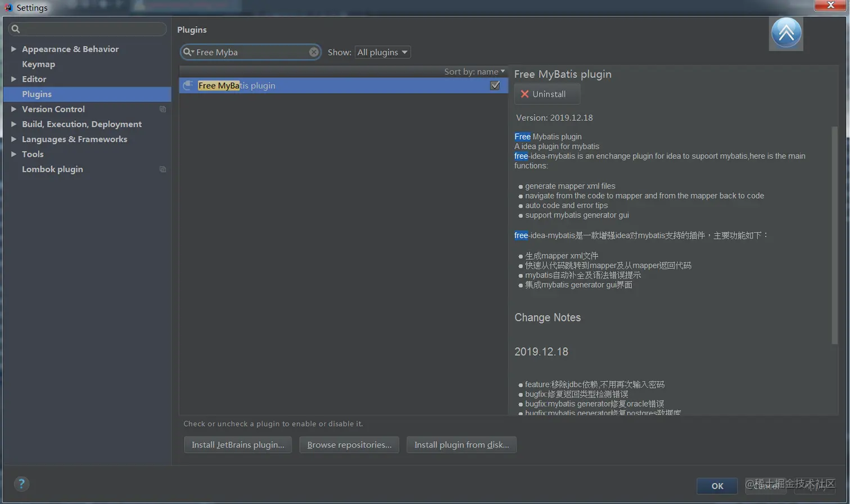Select Lombok plugin settings entry
850x504 pixels.
tap(52, 169)
